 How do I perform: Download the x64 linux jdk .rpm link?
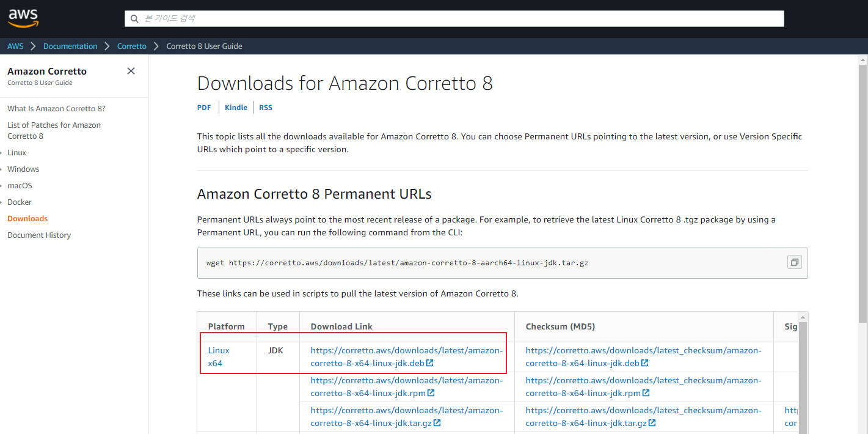pyautogui.click(x=407, y=387)
